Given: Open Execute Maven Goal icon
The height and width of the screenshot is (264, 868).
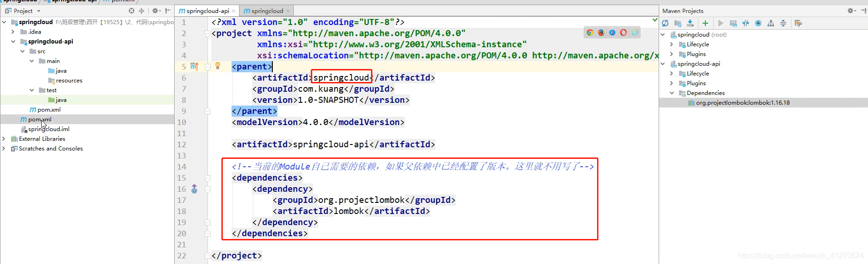Looking at the screenshot, I should [x=733, y=23].
